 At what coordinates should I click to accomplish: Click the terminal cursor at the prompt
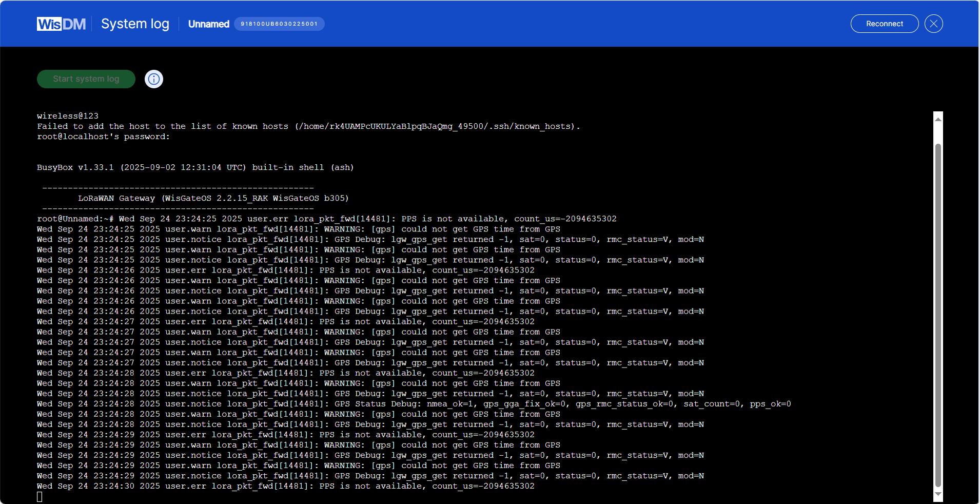40,496
